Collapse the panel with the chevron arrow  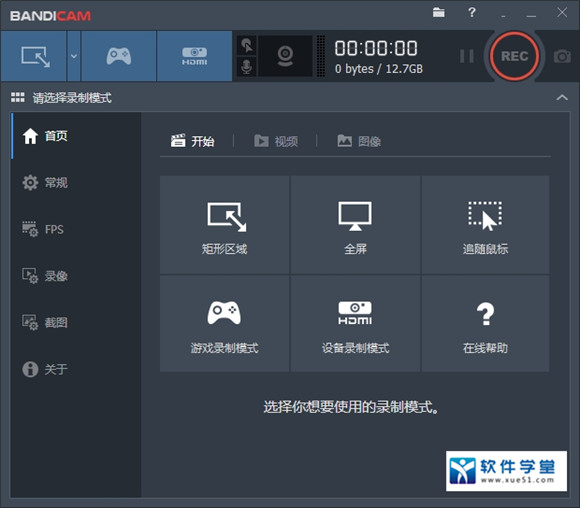tap(562, 98)
